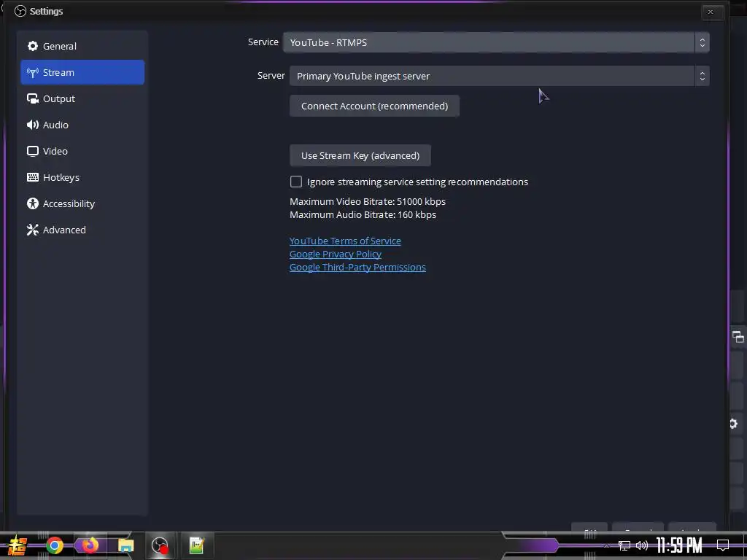The width and height of the screenshot is (747, 560).
Task: Click the Server dropdown arrow spinner
Action: click(x=702, y=76)
